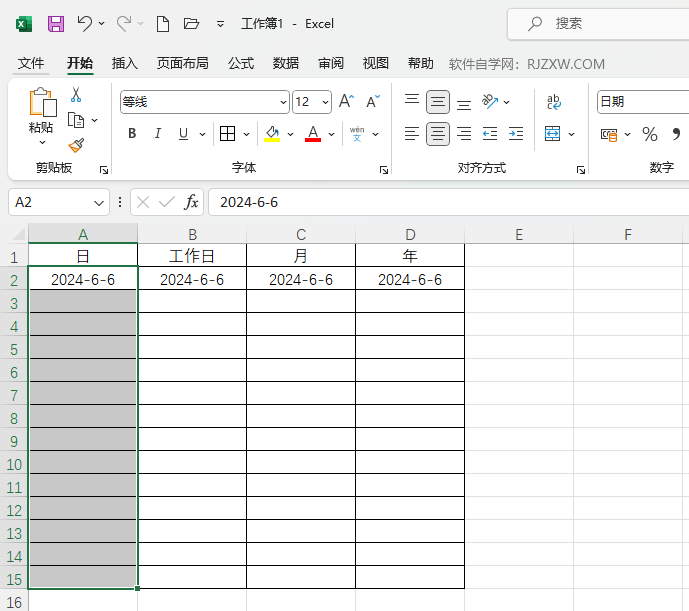Save the workbook with the Save icon
Screen dimensions: 689x611
tap(56, 24)
